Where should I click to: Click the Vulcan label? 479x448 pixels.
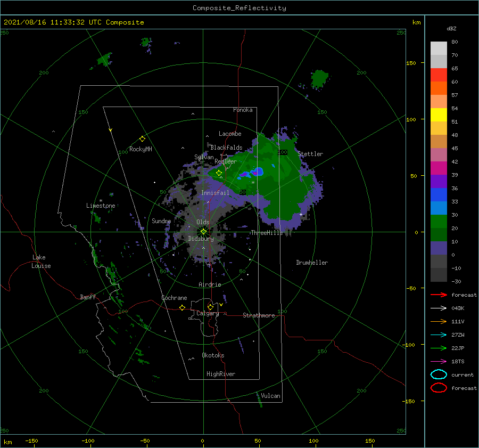(270, 396)
